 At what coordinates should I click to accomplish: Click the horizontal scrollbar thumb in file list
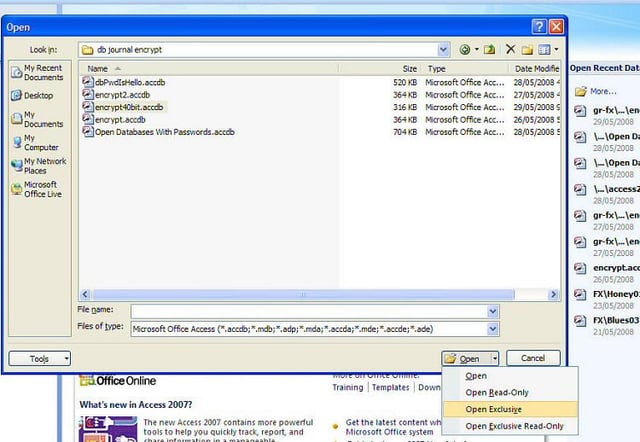click(303, 294)
